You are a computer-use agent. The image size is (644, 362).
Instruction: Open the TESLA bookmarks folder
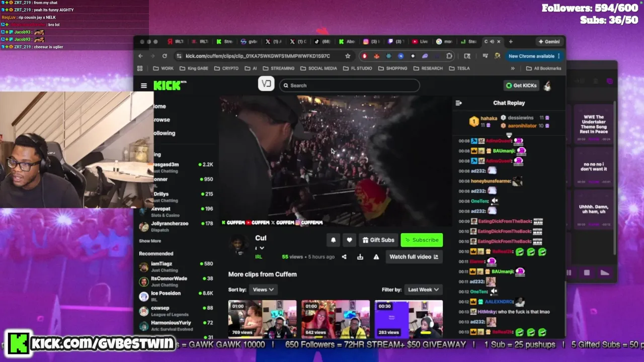pos(459,68)
